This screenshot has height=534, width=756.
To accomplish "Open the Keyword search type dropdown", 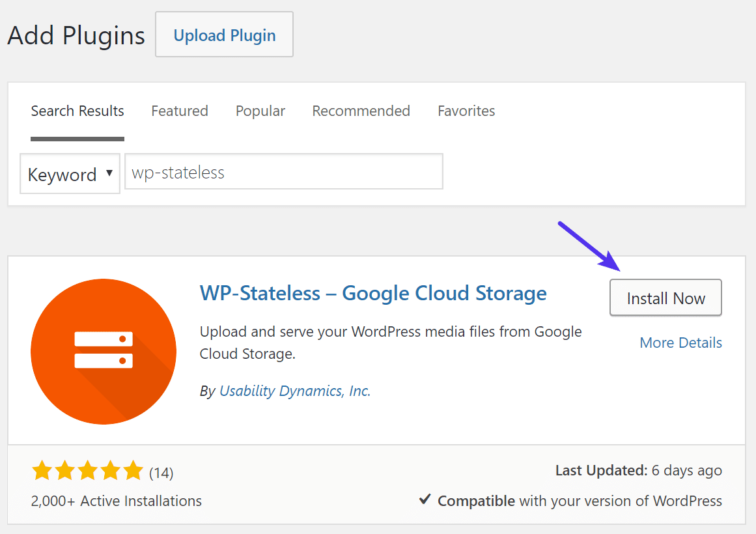I will (x=70, y=174).
